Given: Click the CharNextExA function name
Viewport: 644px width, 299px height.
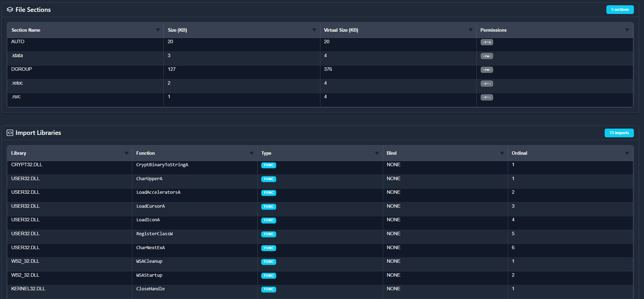Looking at the screenshot, I should click(151, 248).
